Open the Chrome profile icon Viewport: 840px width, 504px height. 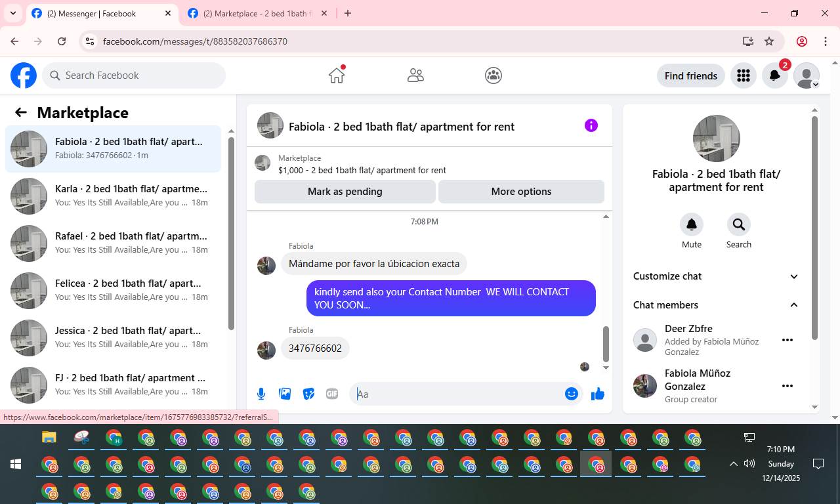coord(802,41)
